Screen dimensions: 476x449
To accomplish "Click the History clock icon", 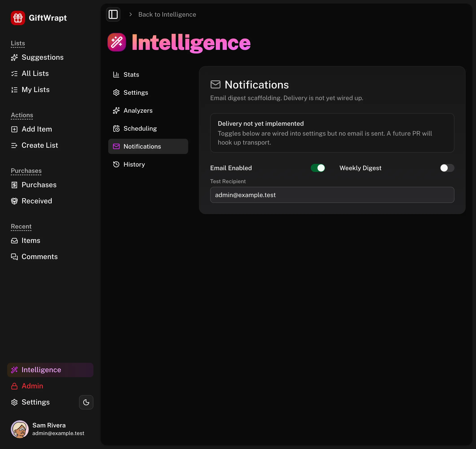I will click(116, 164).
